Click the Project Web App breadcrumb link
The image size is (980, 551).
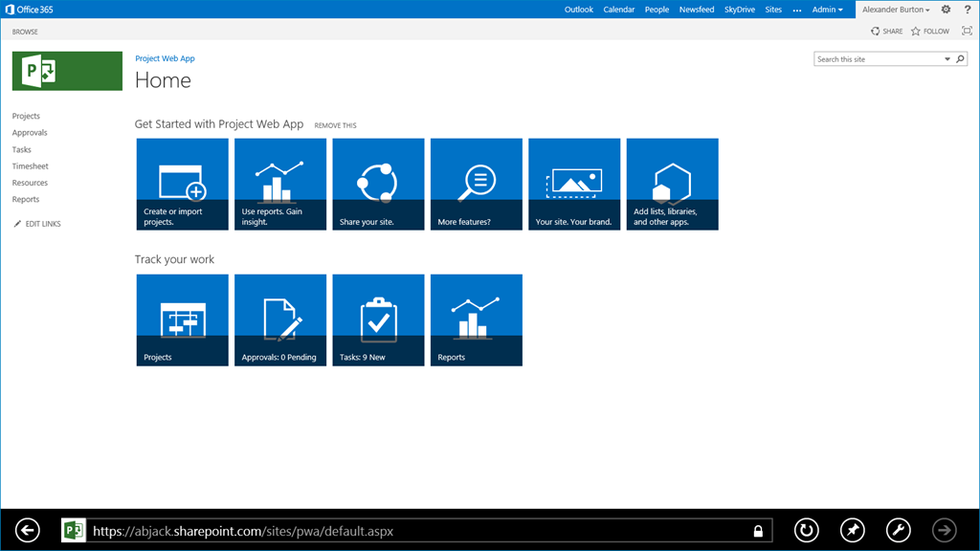pyautogui.click(x=165, y=58)
